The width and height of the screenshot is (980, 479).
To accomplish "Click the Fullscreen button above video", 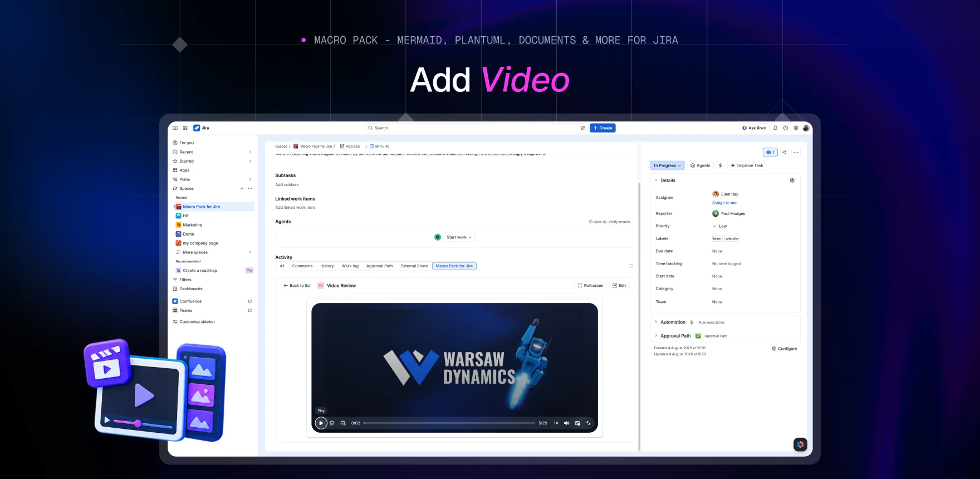I will pos(590,286).
